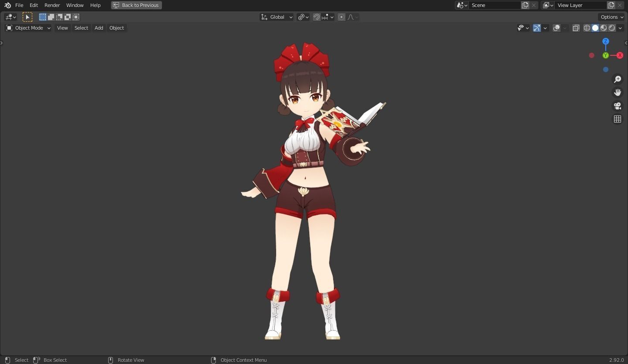The image size is (628, 364).
Task: Open the Select menu in viewport header
Action: pos(81,28)
